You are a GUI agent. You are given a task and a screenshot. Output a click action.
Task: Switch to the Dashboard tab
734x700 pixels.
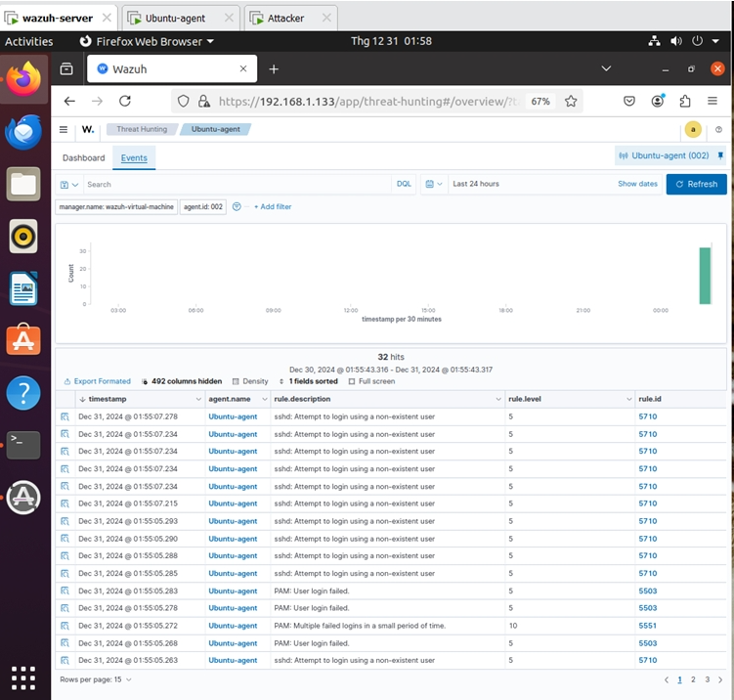point(84,157)
